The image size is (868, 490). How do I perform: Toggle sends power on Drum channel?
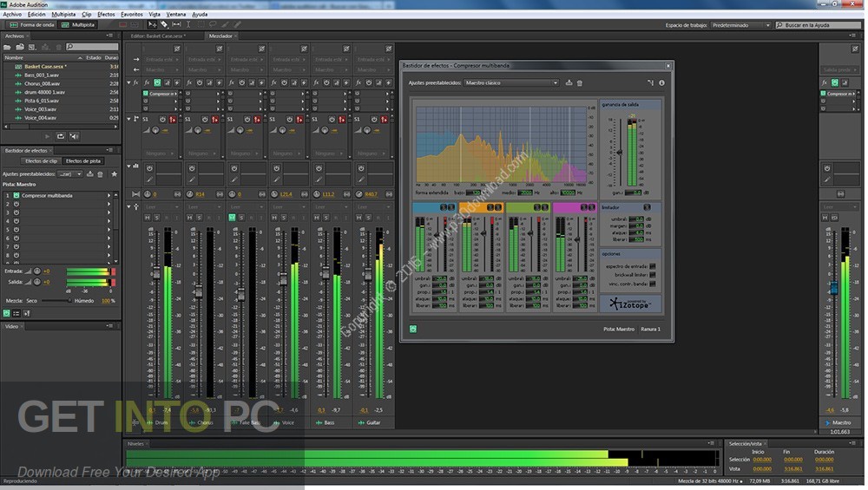pos(162,120)
